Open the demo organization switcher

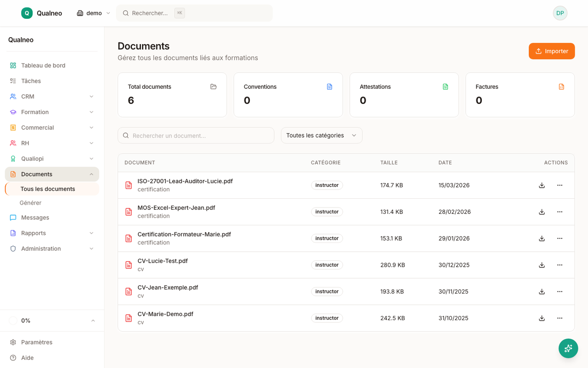point(93,13)
